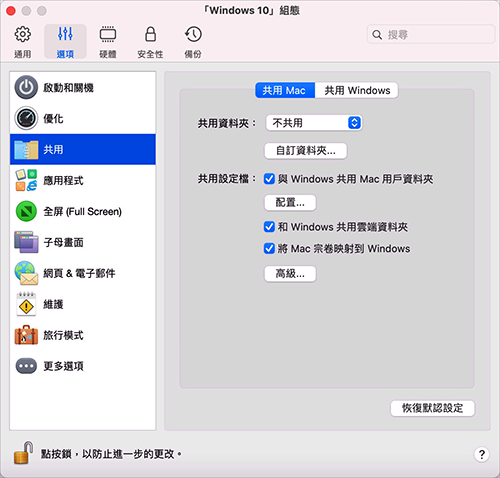Viewport: 500px width, 478px height.
Task: Open the 備份 (Backup) clock icon
Action: coord(193,34)
